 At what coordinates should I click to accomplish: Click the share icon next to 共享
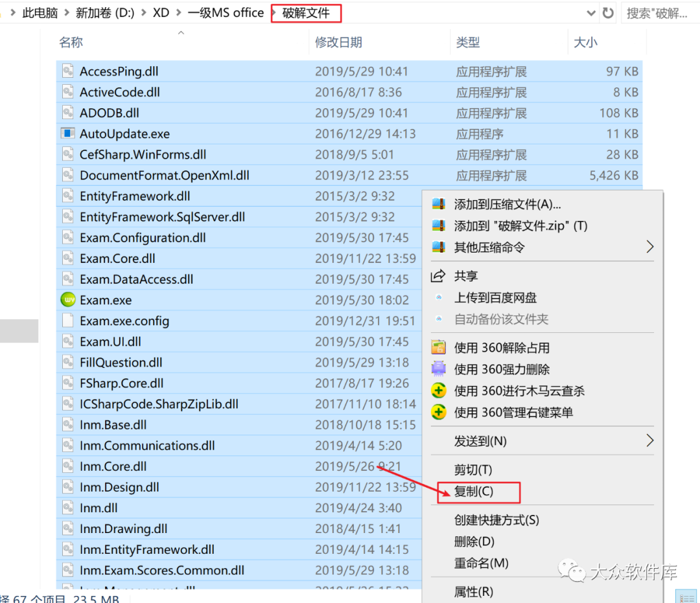point(438,276)
